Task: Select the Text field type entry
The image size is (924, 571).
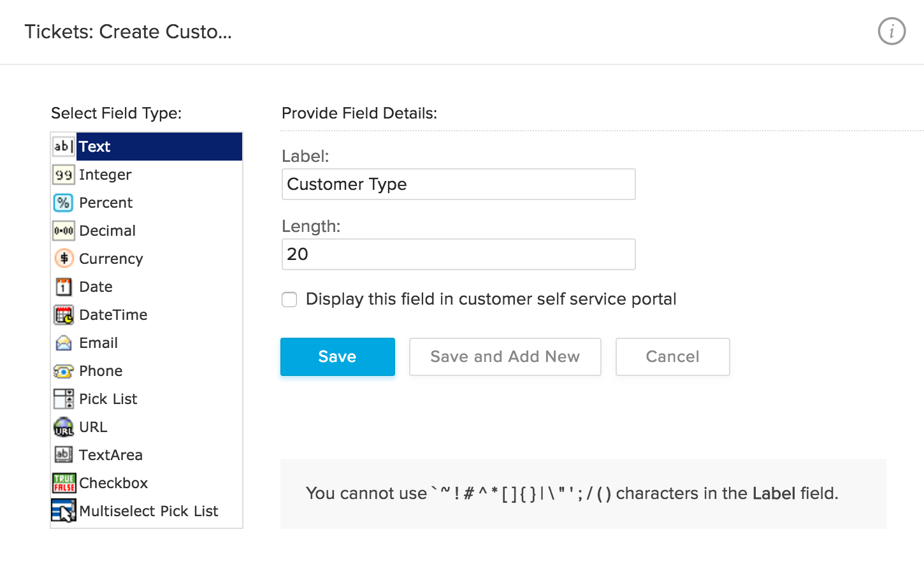Action: (x=94, y=147)
